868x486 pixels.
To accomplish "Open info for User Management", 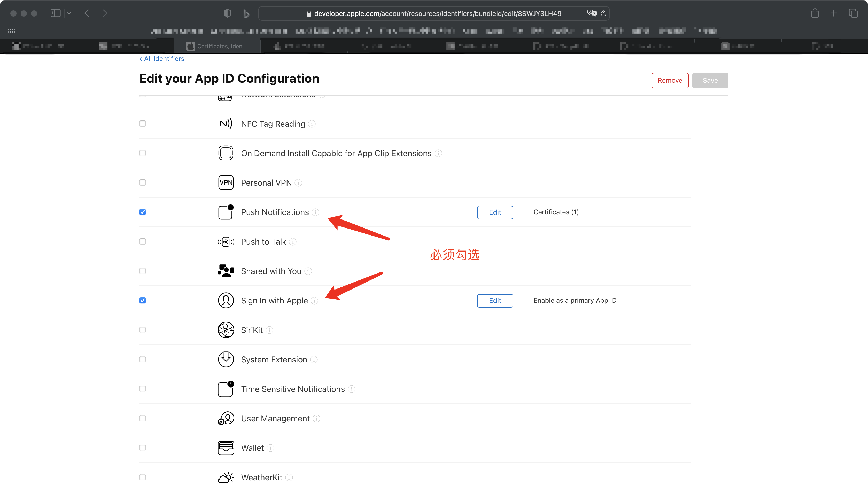I will point(316,418).
